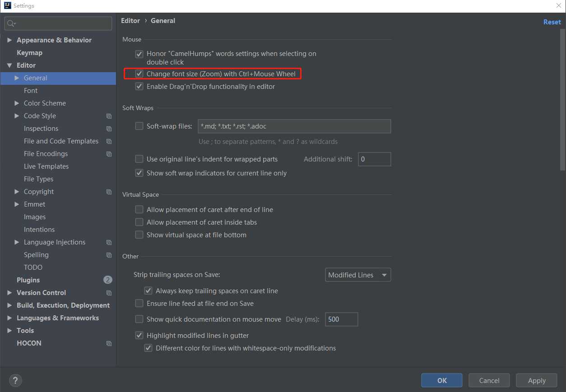The height and width of the screenshot is (392, 566).
Task: Click project-level icon next to Copyright
Action: (109, 192)
